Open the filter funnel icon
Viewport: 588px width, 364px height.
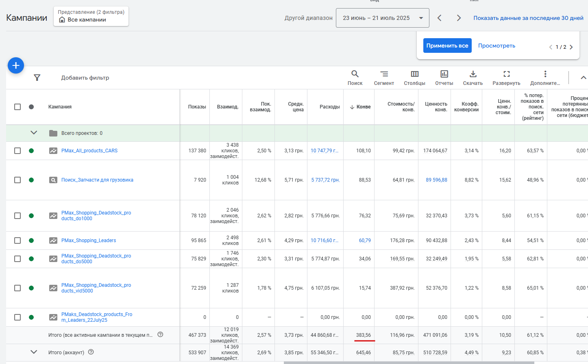point(37,78)
